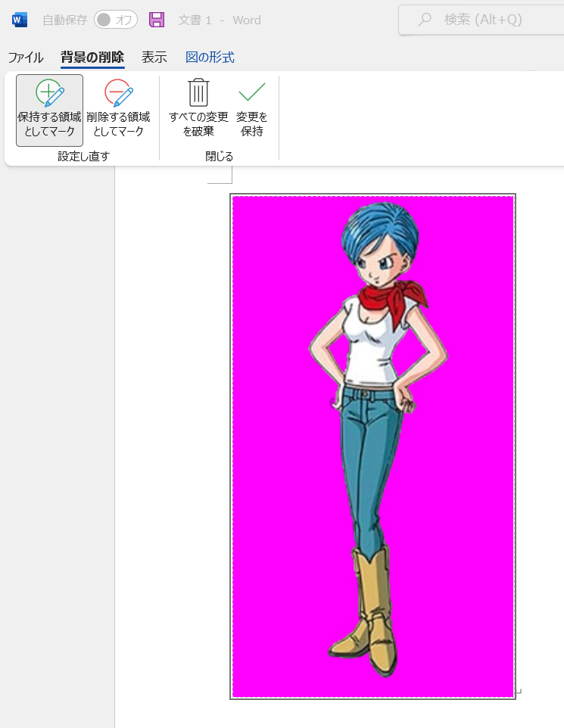Click the purple floppy disk Save icon
Viewport: 564px width, 728px height.
point(157,20)
